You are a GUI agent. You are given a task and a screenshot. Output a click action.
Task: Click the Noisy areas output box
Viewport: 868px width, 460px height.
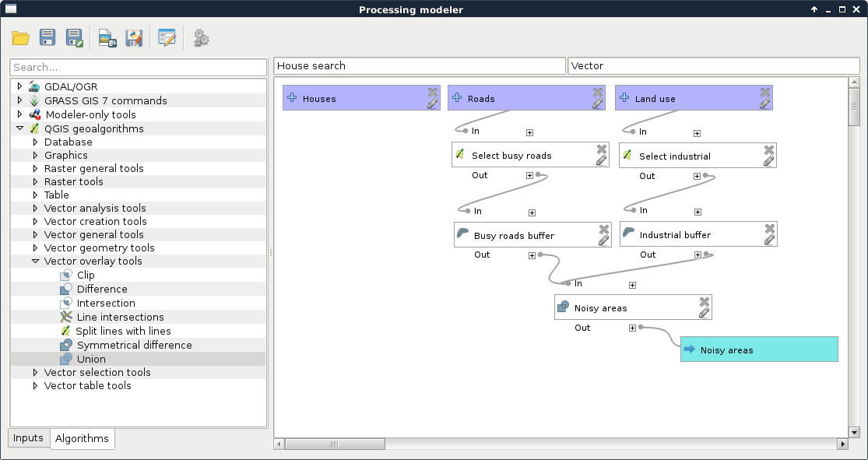[x=759, y=349]
